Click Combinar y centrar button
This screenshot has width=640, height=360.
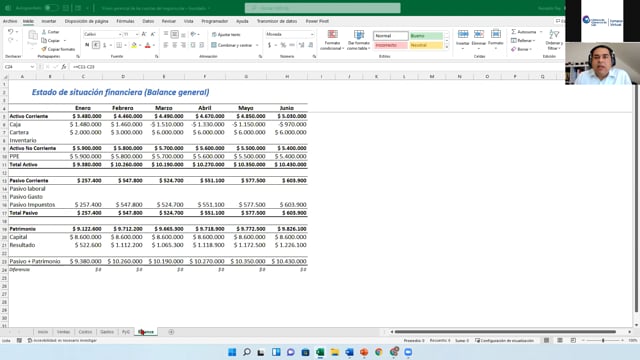click(x=234, y=45)
